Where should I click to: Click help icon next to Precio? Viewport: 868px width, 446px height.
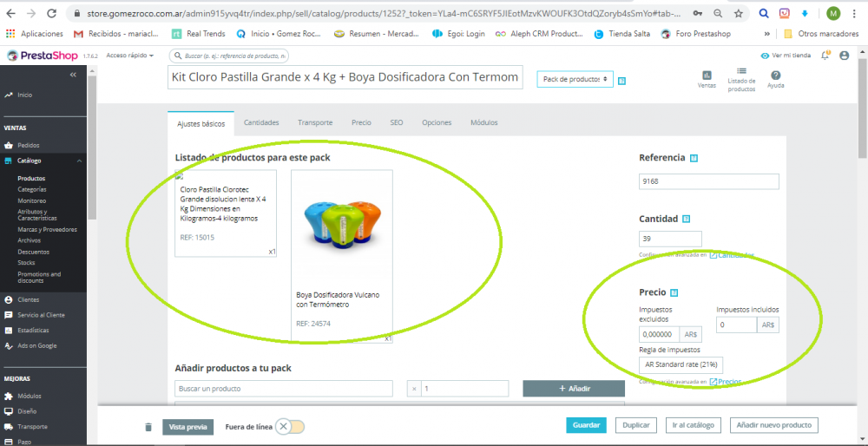[x=674, y=292]
